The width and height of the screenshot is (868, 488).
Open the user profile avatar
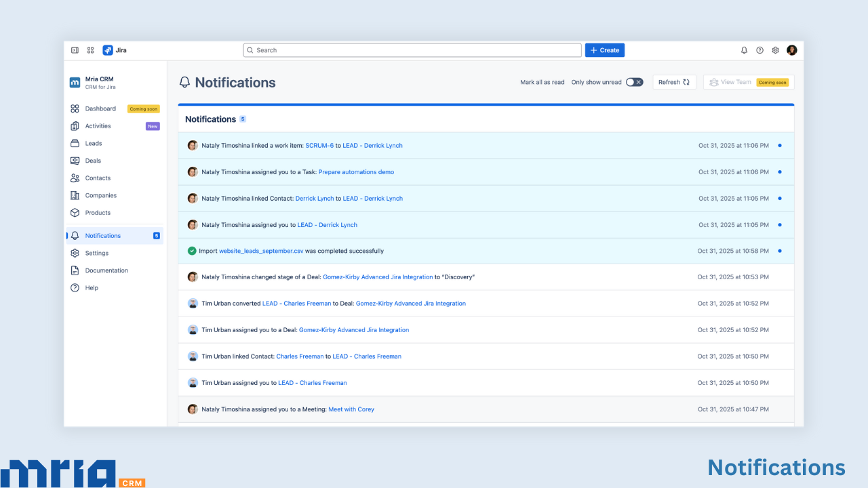point(792,50)
